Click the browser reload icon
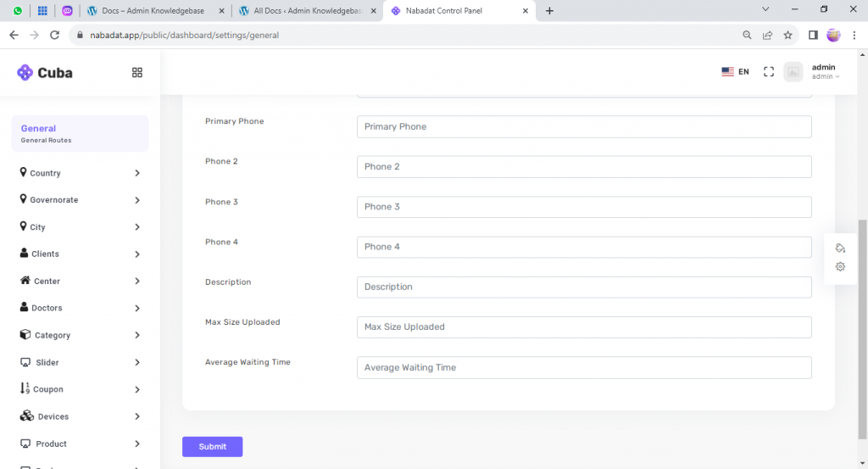 tap(55, 36)
